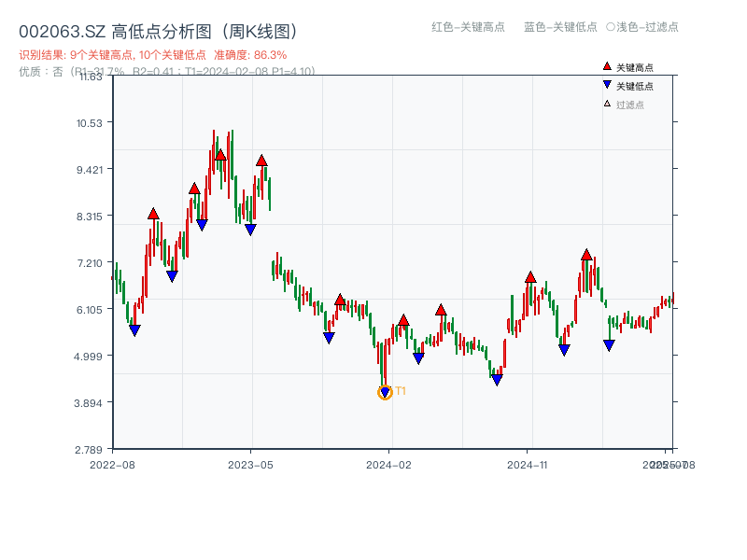Select the final blue key-low triangle on chart
Viewport: 747px width, 560px height.
(609, 345)
